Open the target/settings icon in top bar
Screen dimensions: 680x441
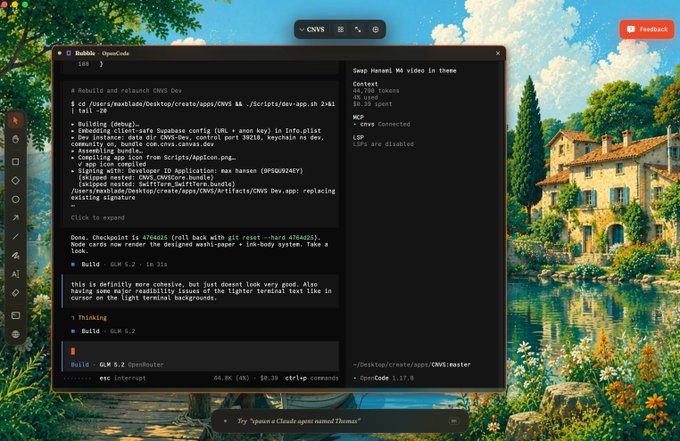(x=376, y=29)
